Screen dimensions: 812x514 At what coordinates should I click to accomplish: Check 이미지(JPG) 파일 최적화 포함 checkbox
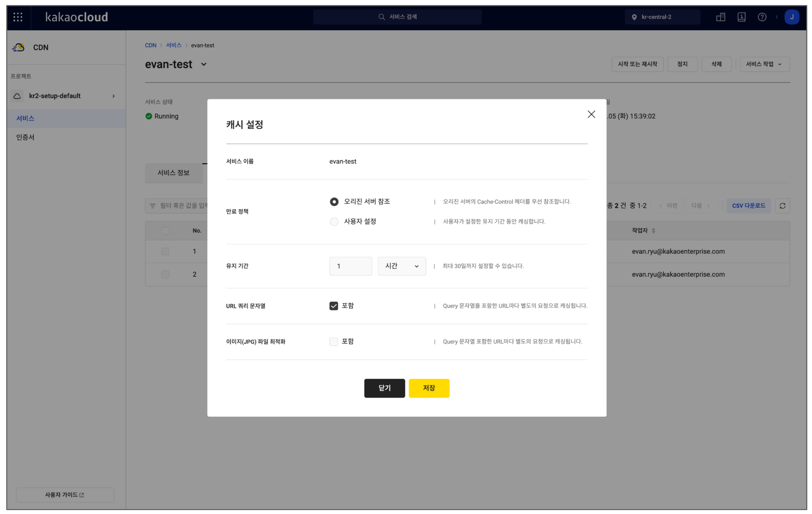pyautogui.click(x=334, y=341)
